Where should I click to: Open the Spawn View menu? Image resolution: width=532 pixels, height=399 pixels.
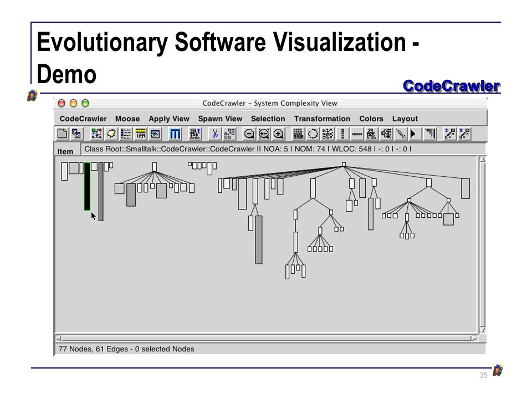pos(220,119)
